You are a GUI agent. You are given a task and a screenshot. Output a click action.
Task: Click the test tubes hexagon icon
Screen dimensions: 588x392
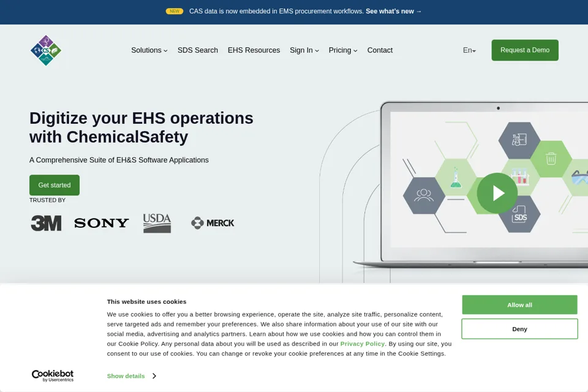click(x=520, y=176)
